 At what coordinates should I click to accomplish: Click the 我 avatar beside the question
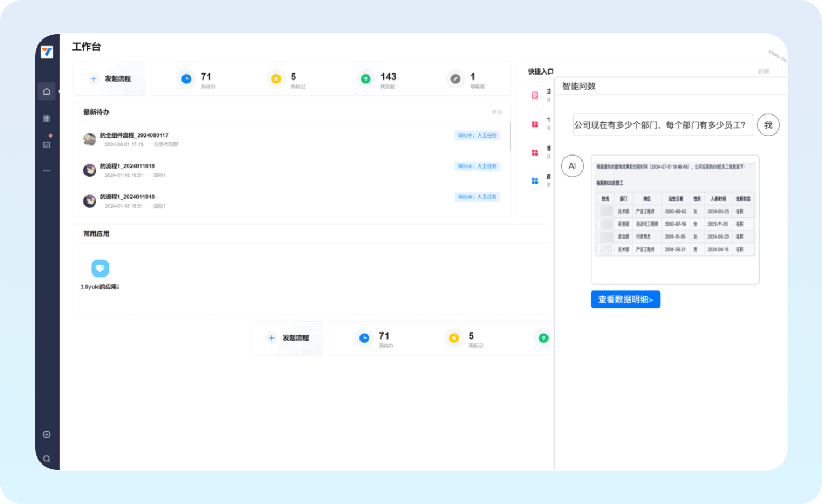pos(768,125)
